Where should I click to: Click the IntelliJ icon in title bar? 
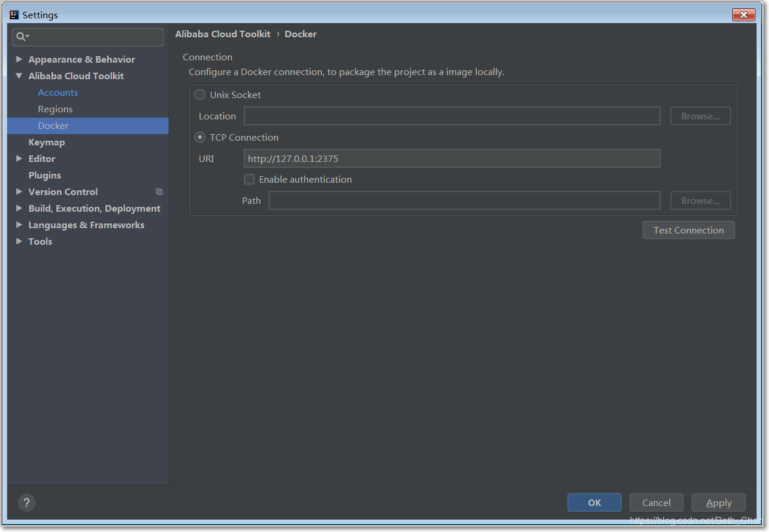14,15
